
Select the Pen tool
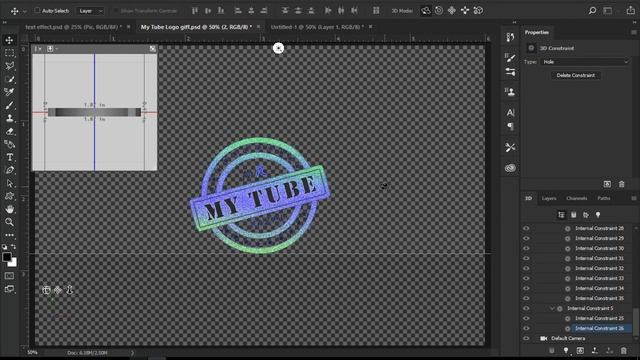tap(9, 170)
